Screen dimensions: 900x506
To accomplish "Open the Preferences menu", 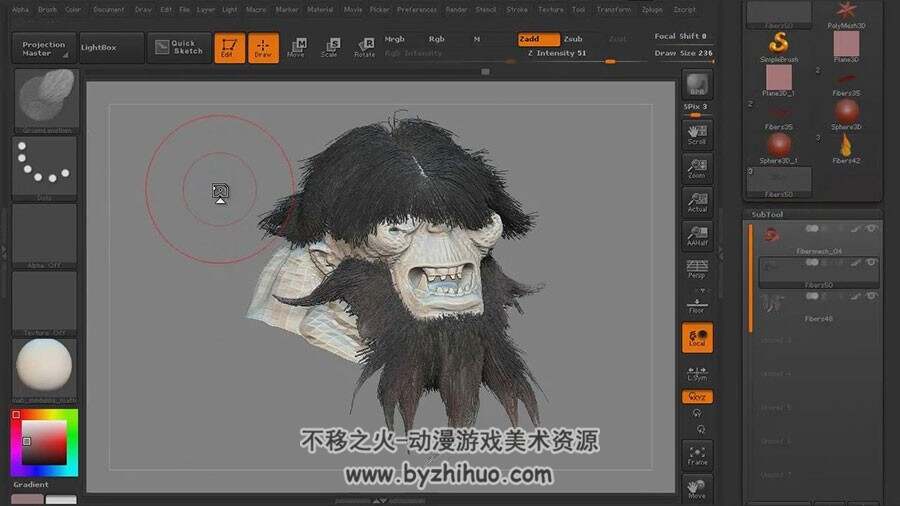I will click(417, 9).
